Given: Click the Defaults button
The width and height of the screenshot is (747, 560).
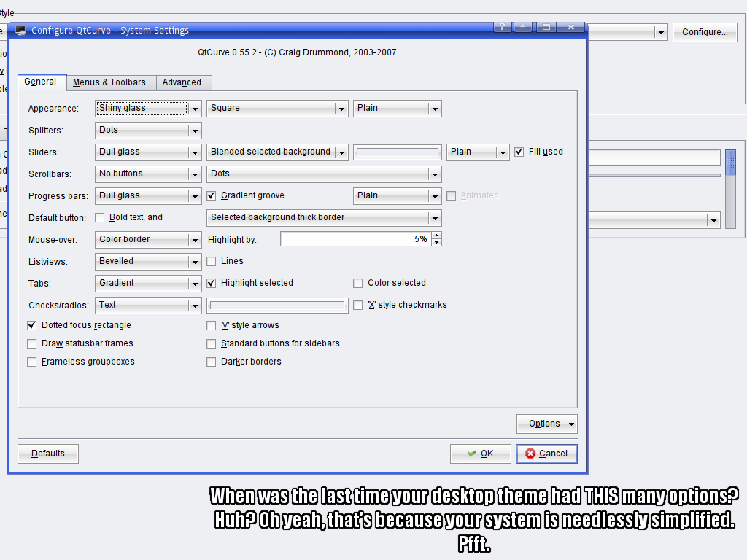Looking at the screenshot, I should click(48, 454).
